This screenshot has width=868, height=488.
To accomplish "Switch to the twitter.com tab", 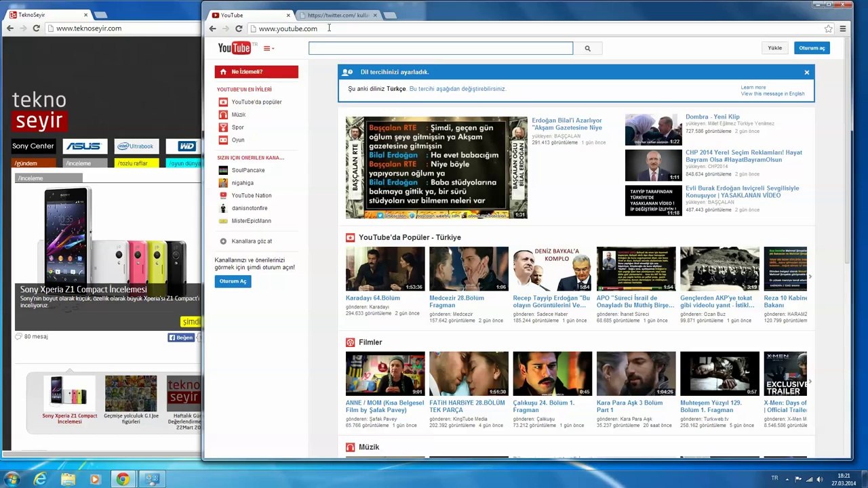I will click(338, 15).
